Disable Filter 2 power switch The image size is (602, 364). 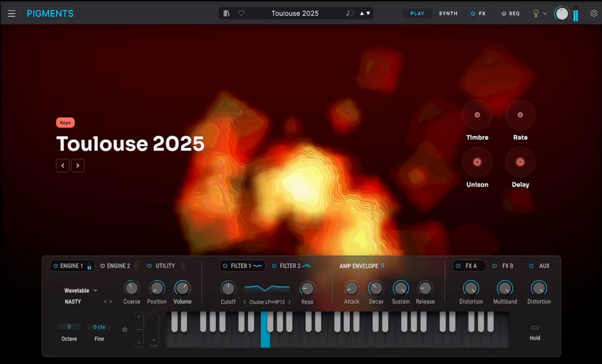click(x=274, y=266)
